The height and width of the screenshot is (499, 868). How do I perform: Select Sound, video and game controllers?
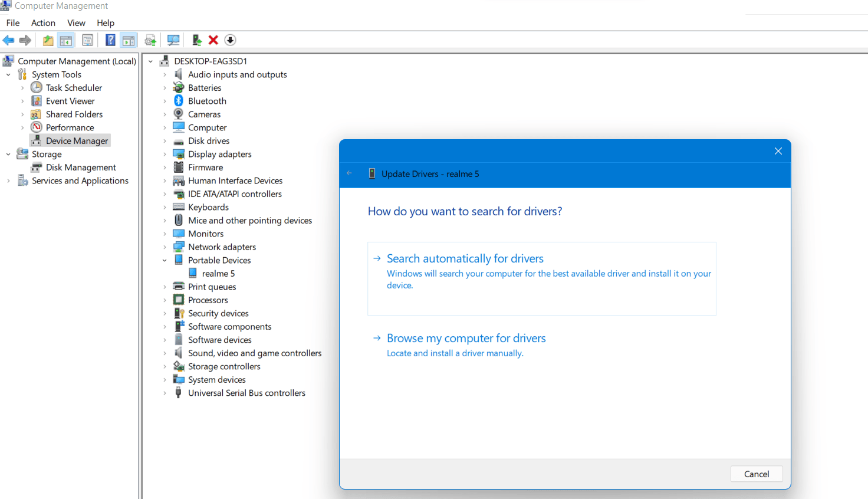point(255,353)
